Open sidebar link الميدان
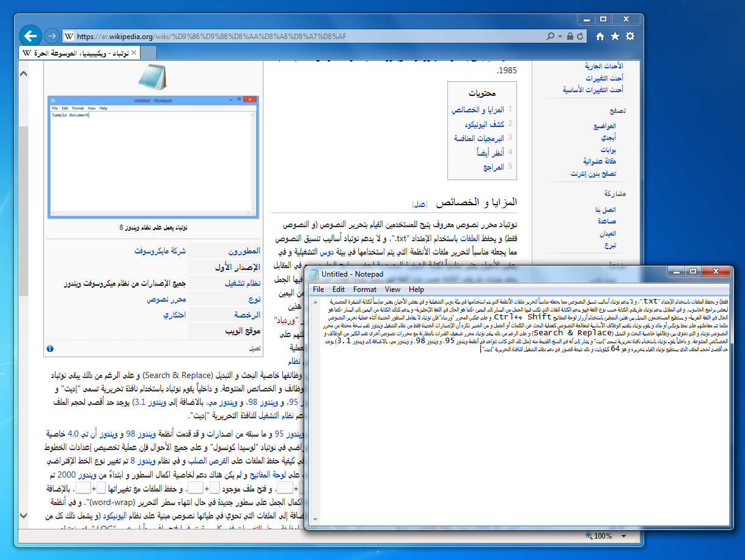 [607, 233]
